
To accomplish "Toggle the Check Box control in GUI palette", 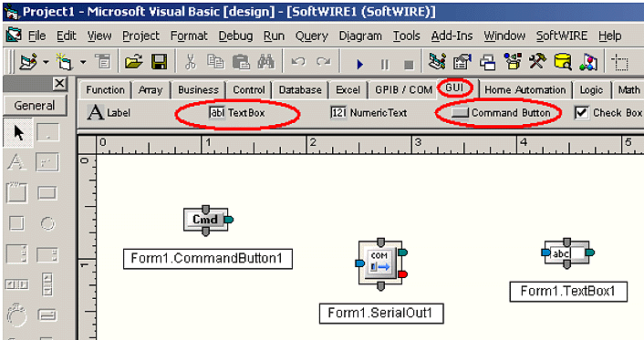I will click(608, 112).
